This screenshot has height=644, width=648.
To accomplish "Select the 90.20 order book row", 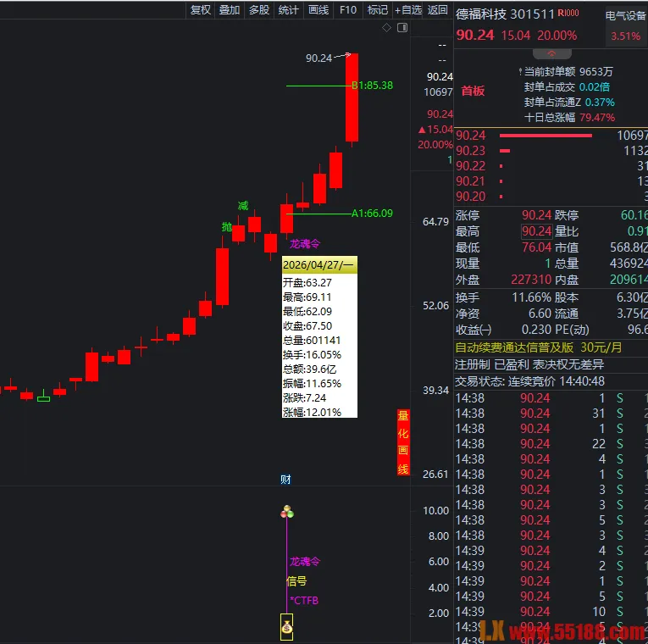I will coord(551,197).
